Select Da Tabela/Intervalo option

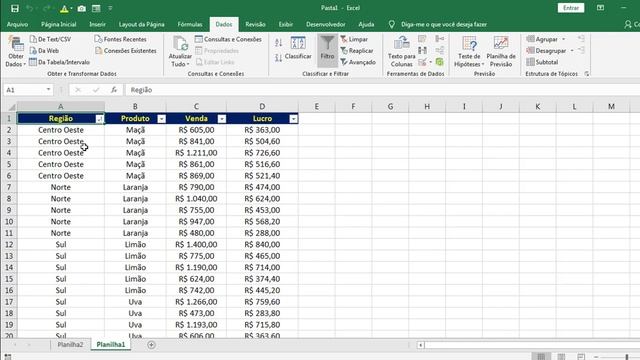(x=60, y=62)
